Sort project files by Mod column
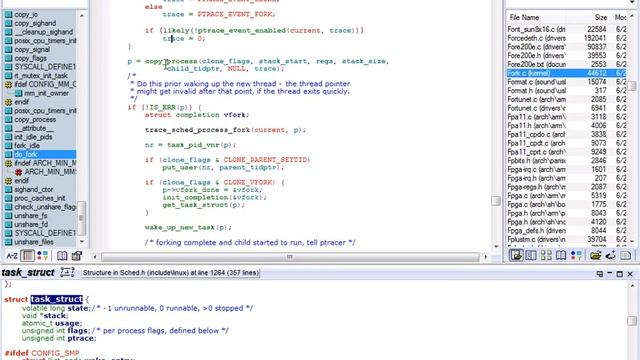 [x=620, y=18]
